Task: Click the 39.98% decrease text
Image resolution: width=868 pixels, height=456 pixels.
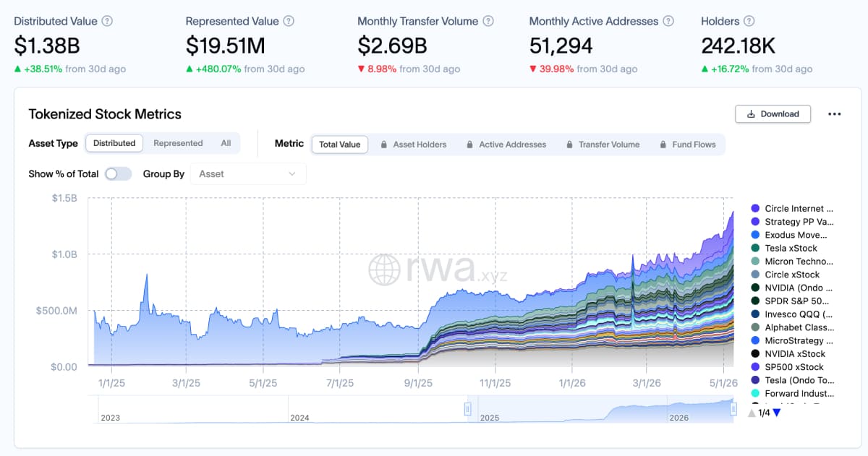Action: point(556,69)
